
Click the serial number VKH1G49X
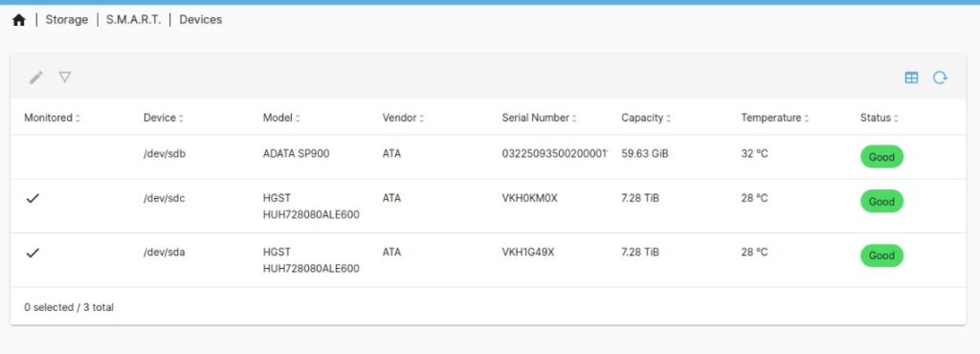point(528,253)
